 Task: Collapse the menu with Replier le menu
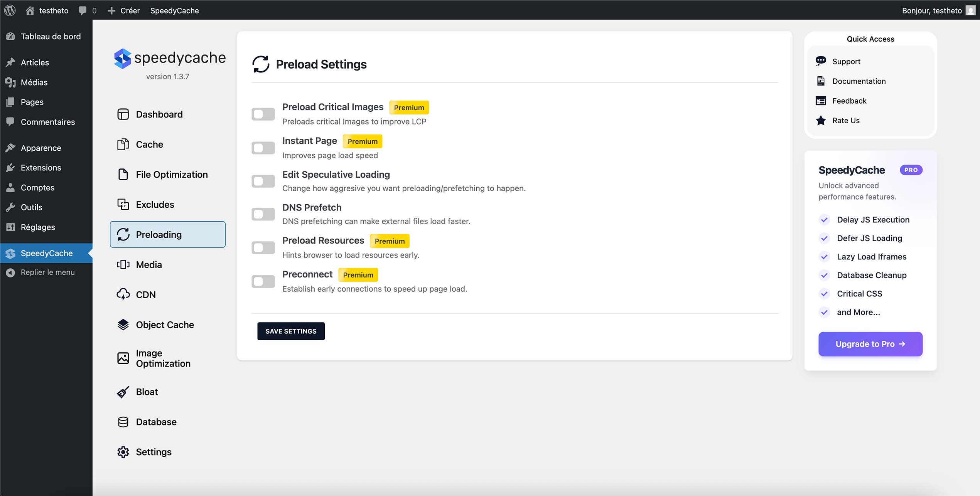tap(48, 272)
